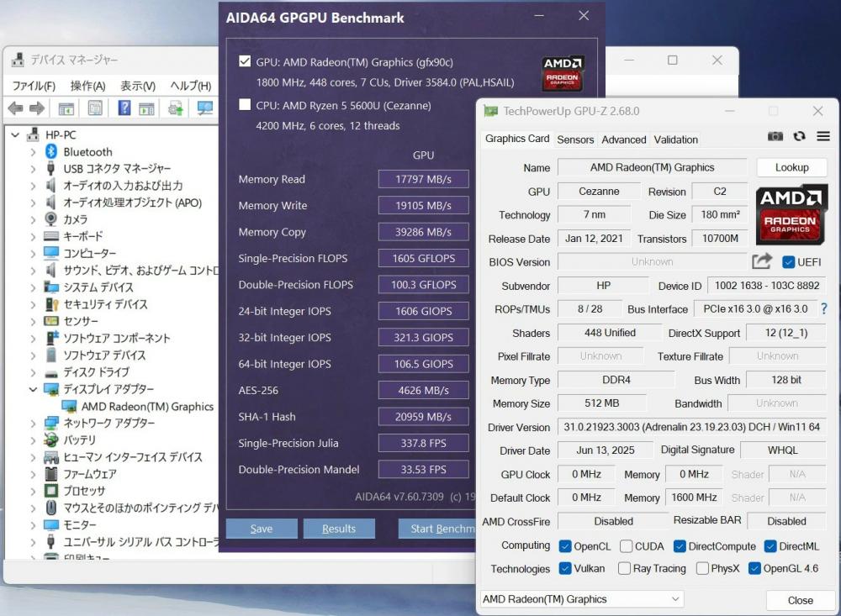
Task: Open the 表示(V) menu
Action: click(x=138, y=86)
